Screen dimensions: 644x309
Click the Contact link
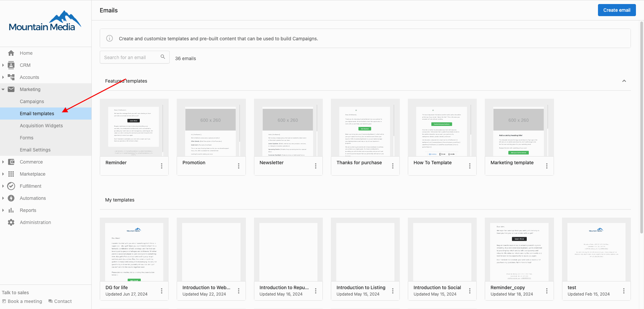[x=60, y=301]
